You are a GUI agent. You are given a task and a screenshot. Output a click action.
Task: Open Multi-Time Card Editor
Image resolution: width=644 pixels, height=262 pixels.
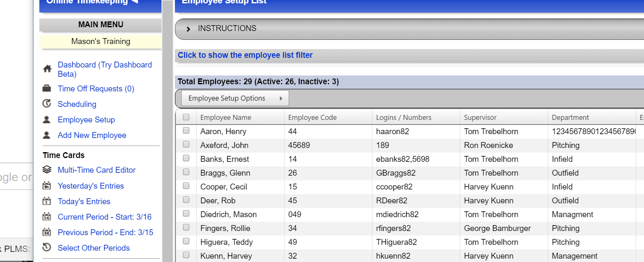click(x=97, y=170)
